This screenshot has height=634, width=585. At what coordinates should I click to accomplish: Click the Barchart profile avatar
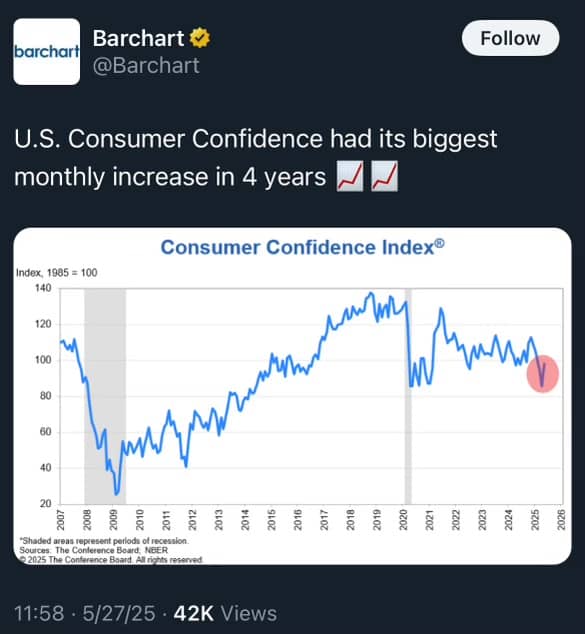[46, 51]
